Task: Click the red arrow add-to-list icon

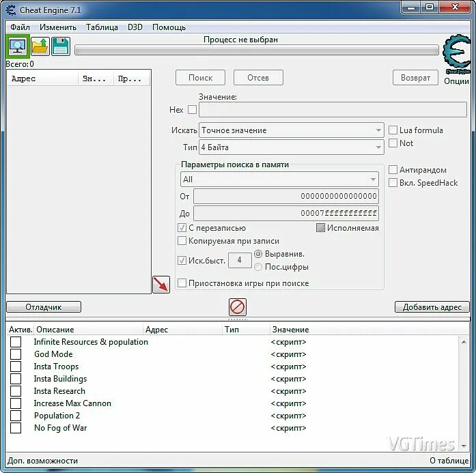Action: pyautogui.click(x=161, y=285)
